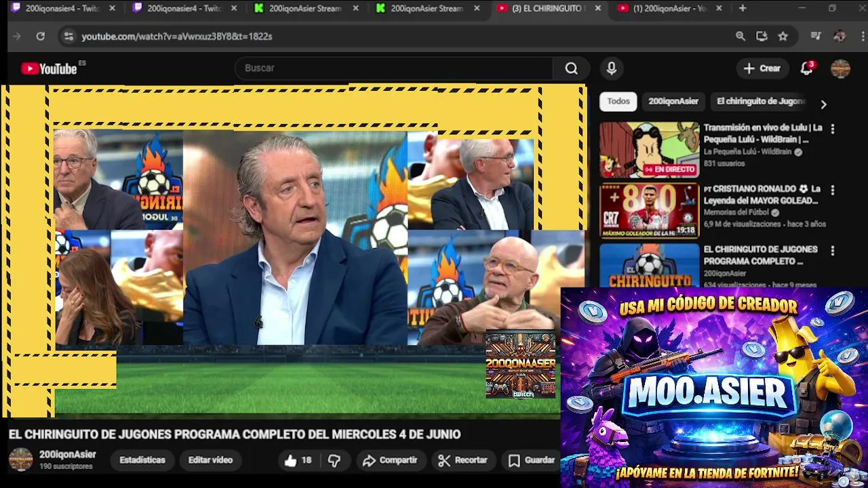Open the YouTube account avatar menu
The width and height of the screenshot is (868, 488).
[x=840, y=68]
